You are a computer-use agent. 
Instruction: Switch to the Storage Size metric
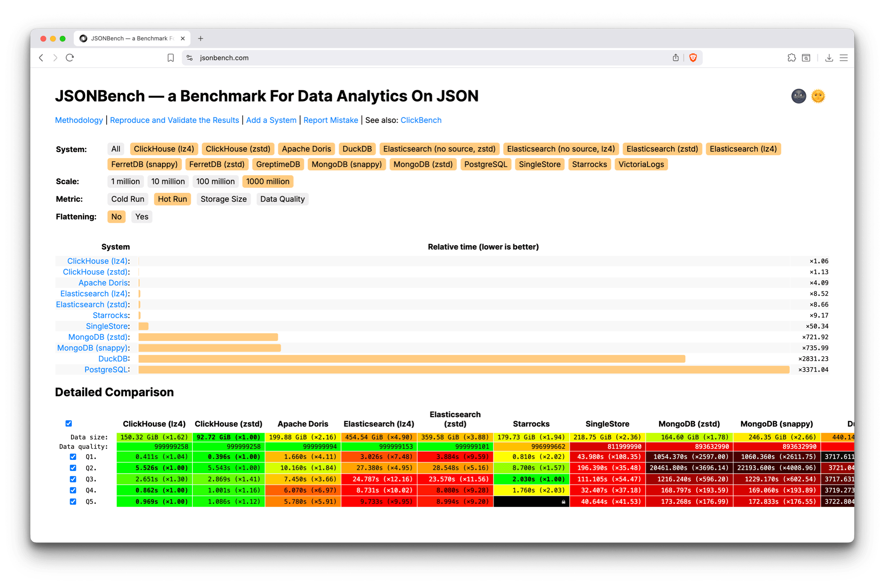coord(224,199)
